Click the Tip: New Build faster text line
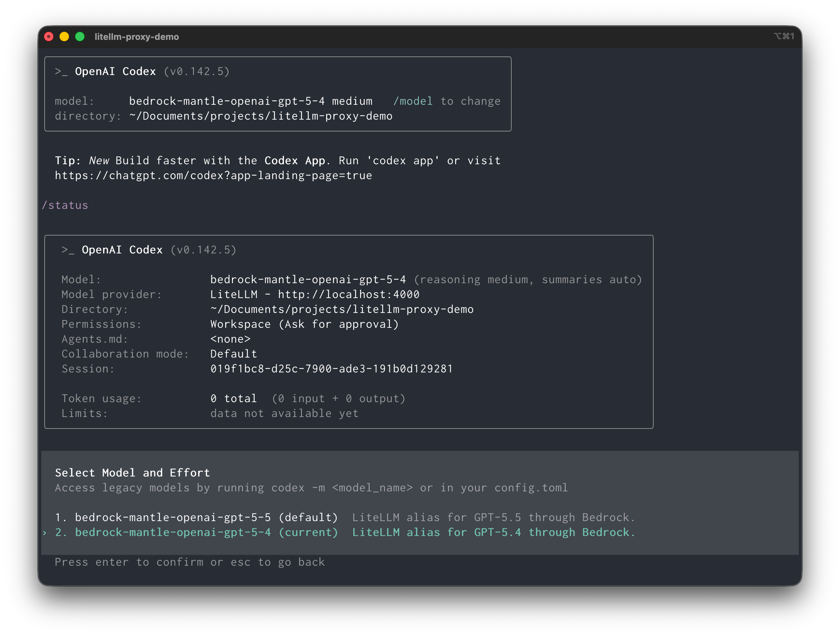The height and width of the screenshot is (636, 840). pyautogui.click(x=278, y=161)
